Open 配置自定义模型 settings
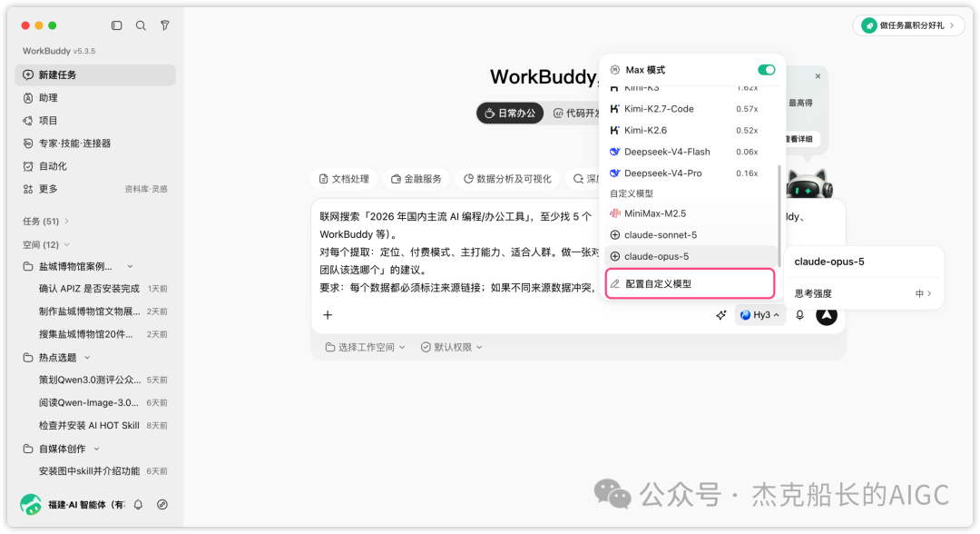 (690, 284)
